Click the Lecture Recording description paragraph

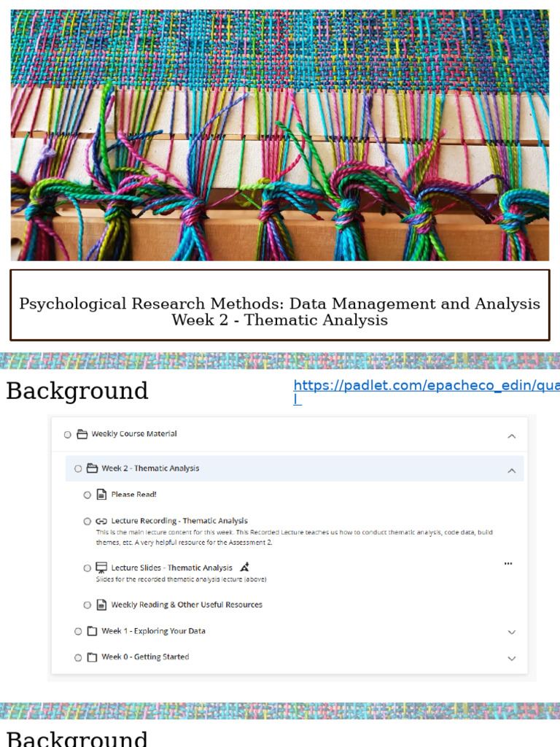pyautogui.click(x=295, y=538)
